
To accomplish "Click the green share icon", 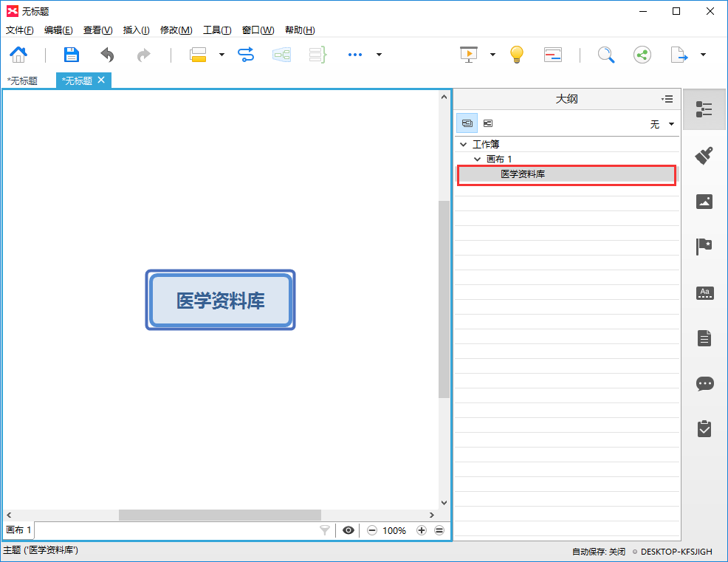I will pyautogui.click(x=642, y=55).
